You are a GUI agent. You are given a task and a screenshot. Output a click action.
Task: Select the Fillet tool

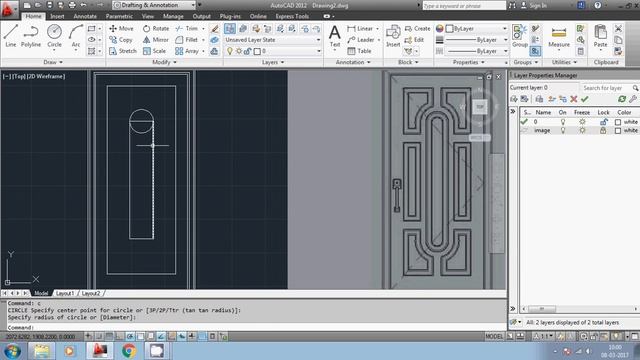click(187, 40)
